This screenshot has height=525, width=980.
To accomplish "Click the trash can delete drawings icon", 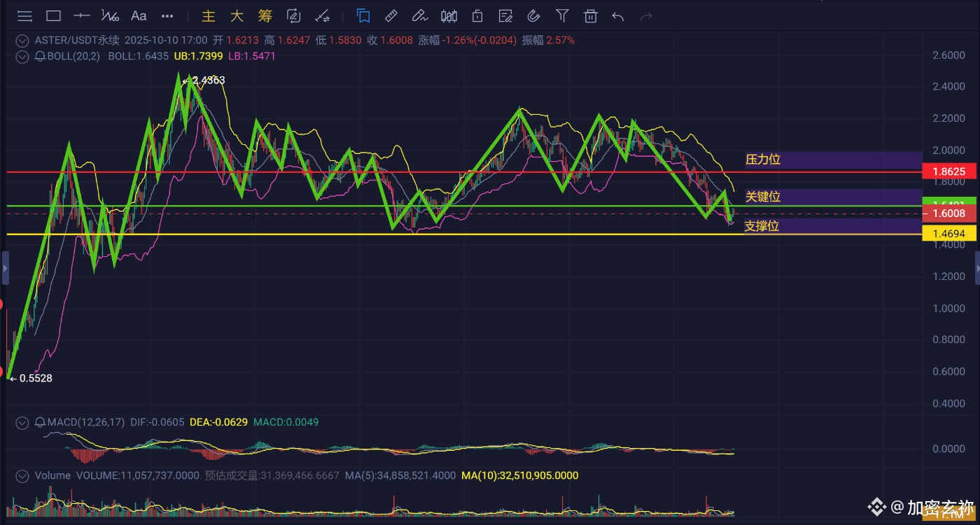I will pyautogui.click(x=591, y=15).
